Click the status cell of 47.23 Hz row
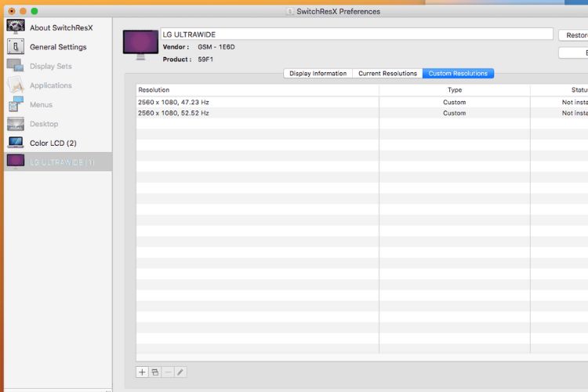This screenshot has height=392, width=588. [560, 102]
